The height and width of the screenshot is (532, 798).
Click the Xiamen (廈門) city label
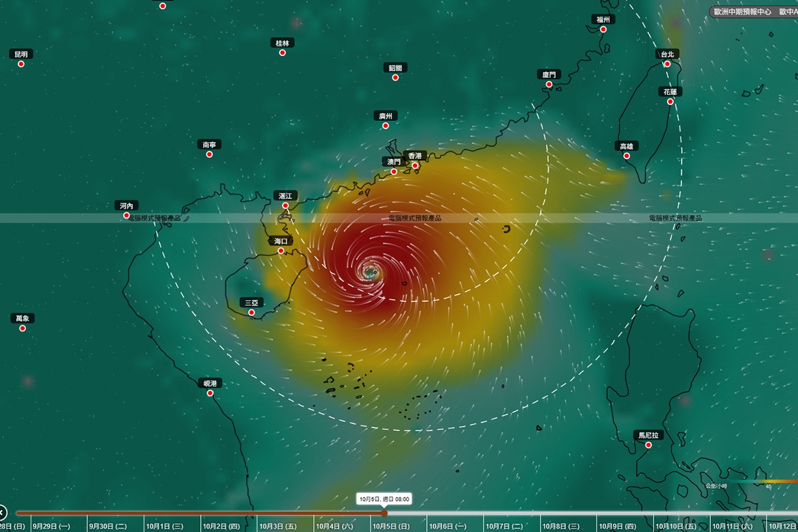pyautogui.click(x=549, y=74)
